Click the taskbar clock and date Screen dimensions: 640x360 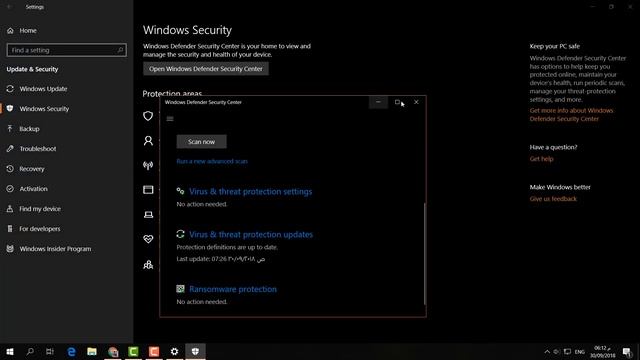tap(602, 352)
